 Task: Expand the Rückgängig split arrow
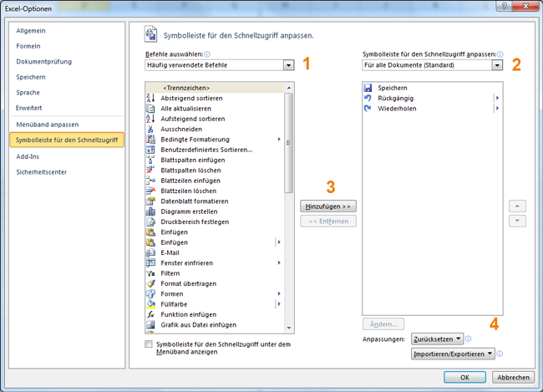click(497, 98)
